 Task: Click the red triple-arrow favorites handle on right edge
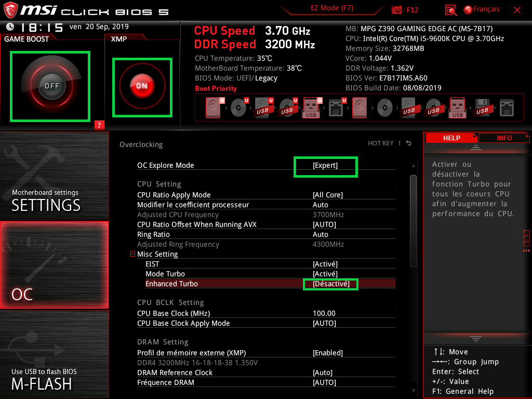point(526,251)
